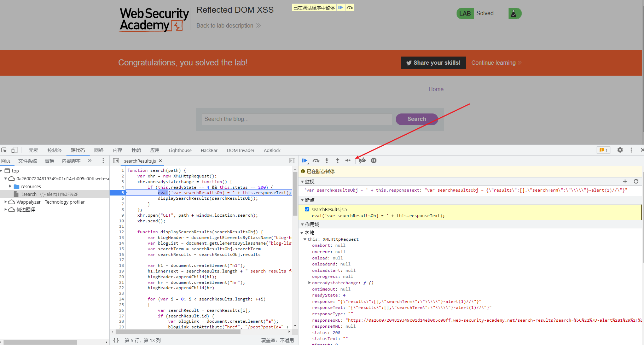
Task: Click the Search the blog input field
Action: 296,119
